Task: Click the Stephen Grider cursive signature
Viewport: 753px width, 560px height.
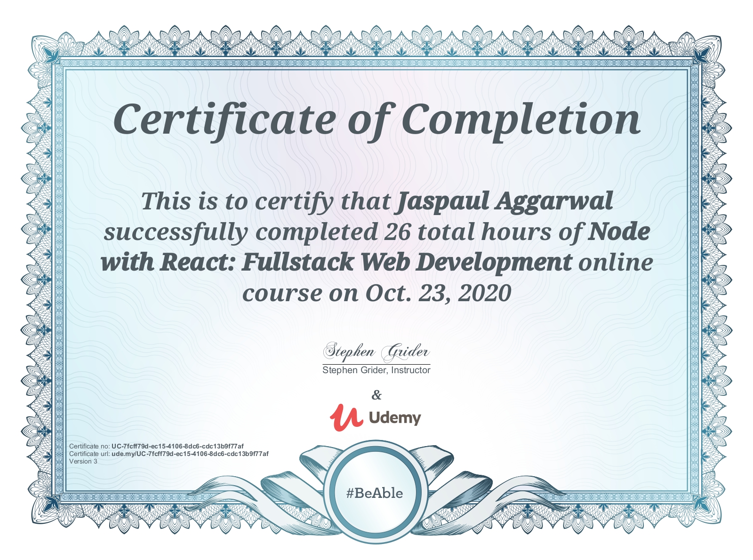Action: point(376,352)
